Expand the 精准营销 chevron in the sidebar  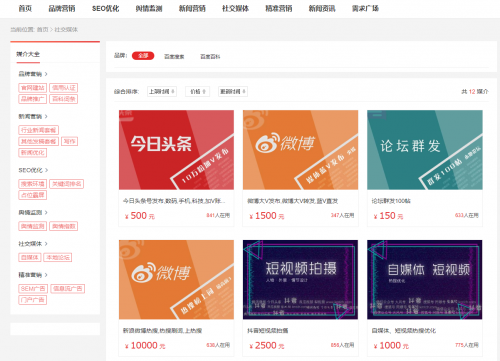click(x=46, y=275)
